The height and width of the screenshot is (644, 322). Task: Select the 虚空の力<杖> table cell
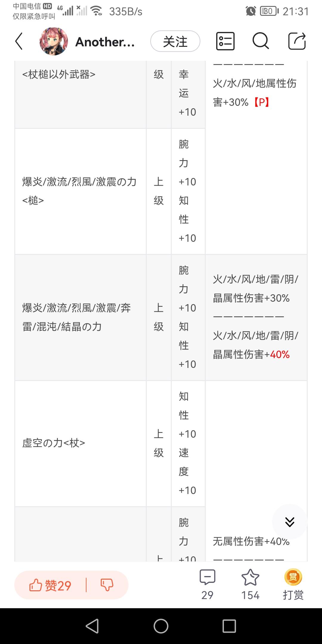80,444
